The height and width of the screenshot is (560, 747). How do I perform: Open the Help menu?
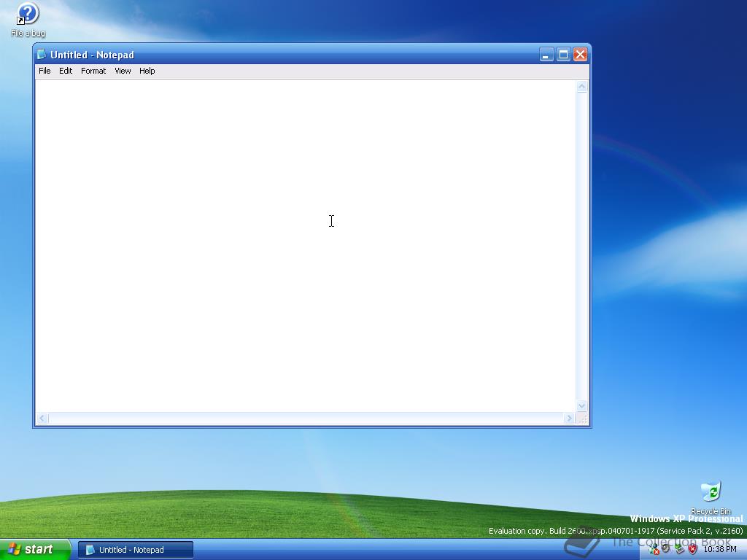[x=147, y=71]
